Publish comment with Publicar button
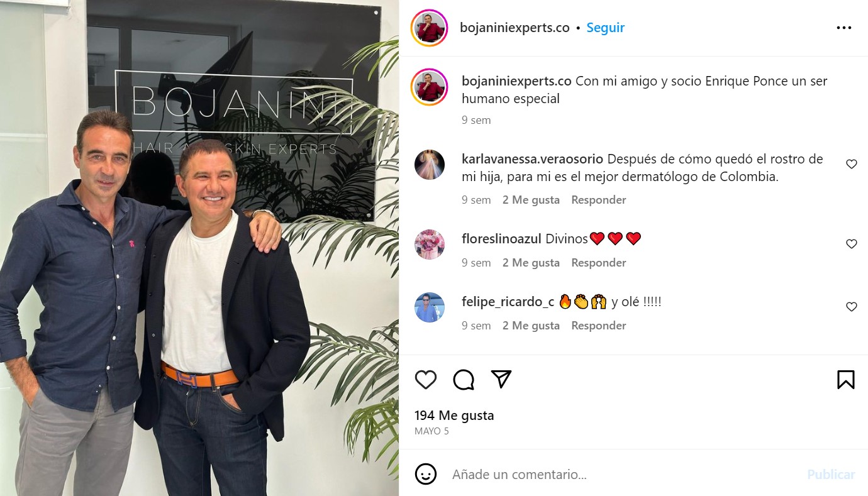The image size is (868, 496). point(831,475)
